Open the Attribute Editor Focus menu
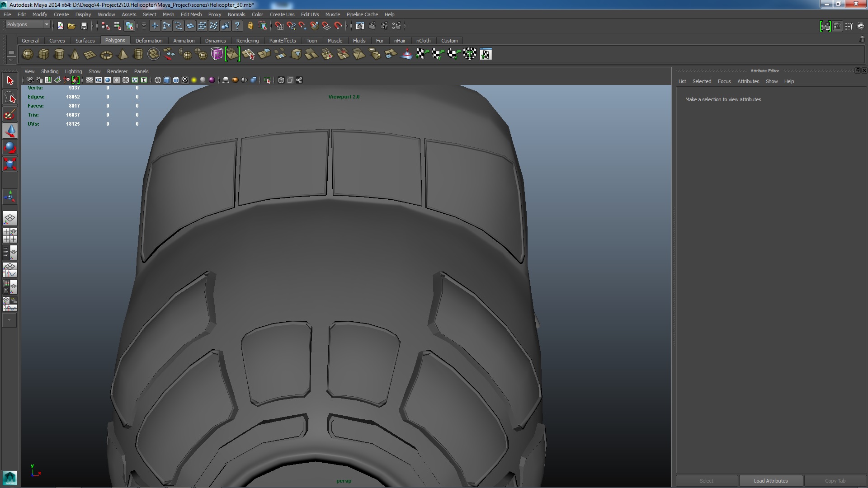 pos(724,81)
